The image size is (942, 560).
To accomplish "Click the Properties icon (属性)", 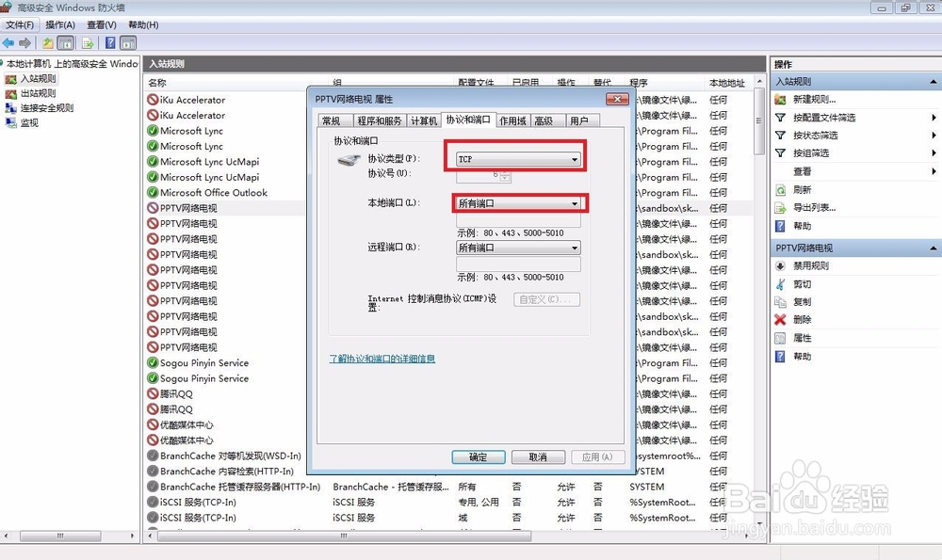I will pos(780,338).
